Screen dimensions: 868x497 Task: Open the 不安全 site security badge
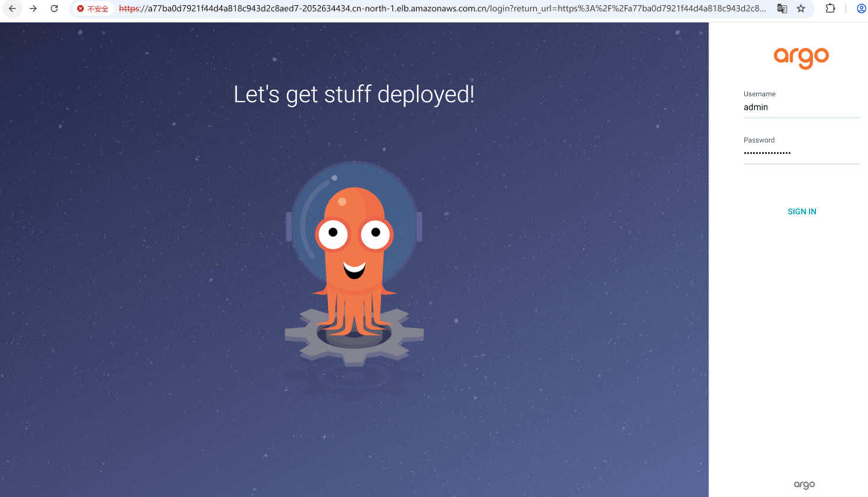tap(93, 9)
